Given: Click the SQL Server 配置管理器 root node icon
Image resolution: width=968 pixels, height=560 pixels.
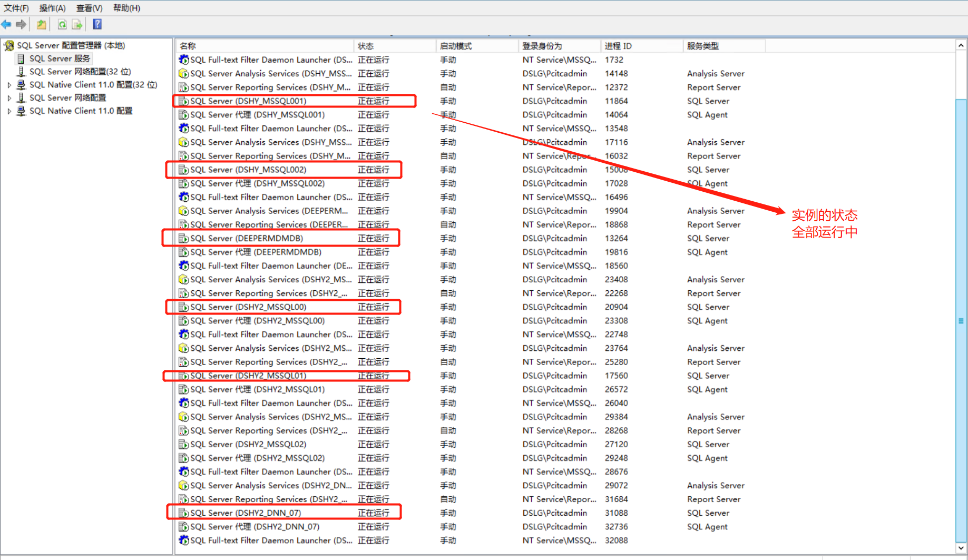Looking at the screenshot, I should pyautogui.click(x=9, y=46).
